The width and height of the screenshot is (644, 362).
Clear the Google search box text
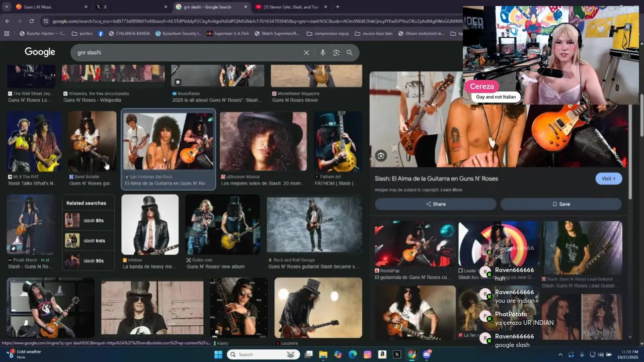pyautogui.click(x=306, y=53)
